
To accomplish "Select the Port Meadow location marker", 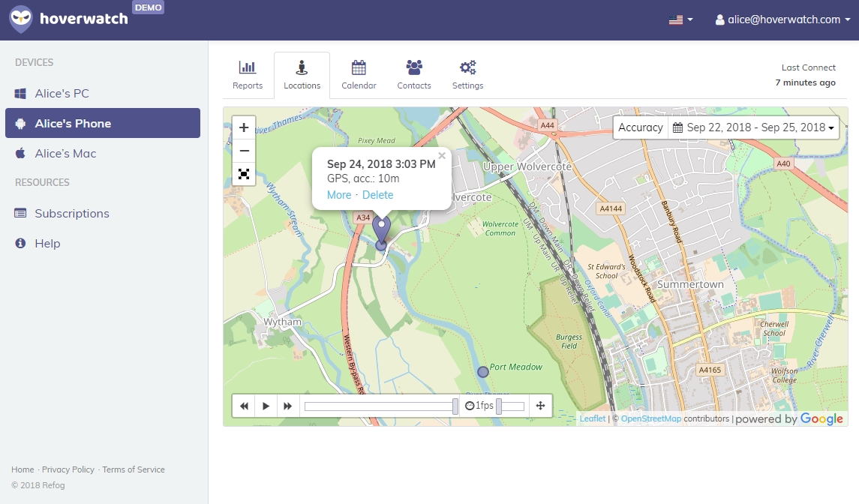I will pyautogui.click(x=483, y=371).
